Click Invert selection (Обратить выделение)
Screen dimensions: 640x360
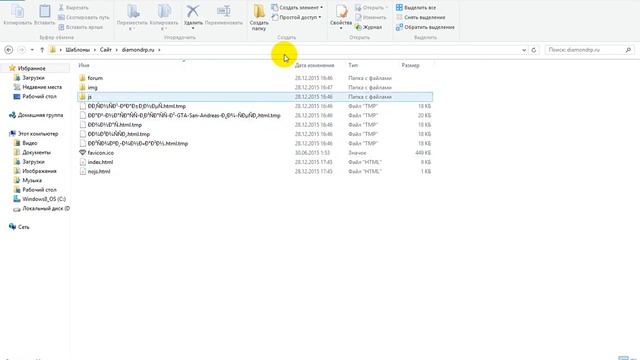tap(425, 27)
